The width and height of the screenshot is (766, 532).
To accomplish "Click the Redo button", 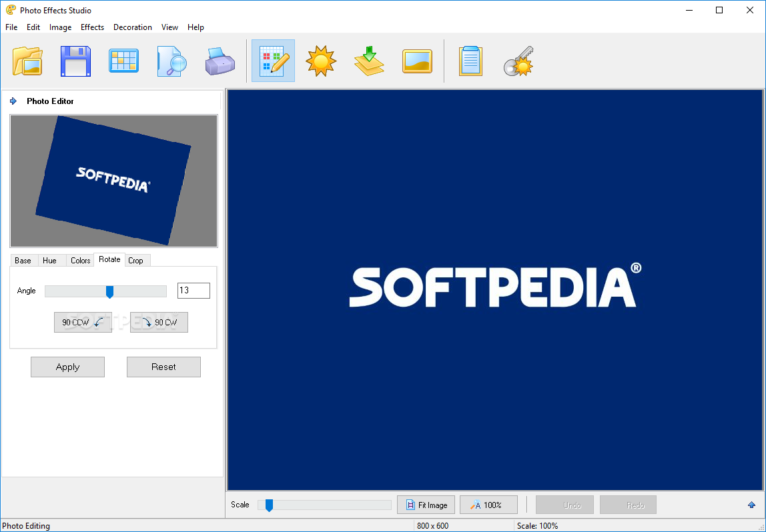I will pos(629,505).
